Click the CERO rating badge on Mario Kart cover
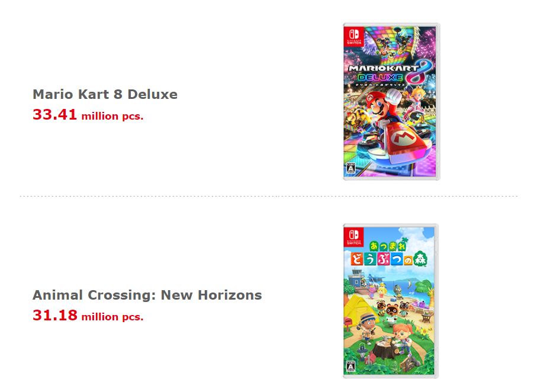This screenshot has height=392, width=534. [349, 168]
